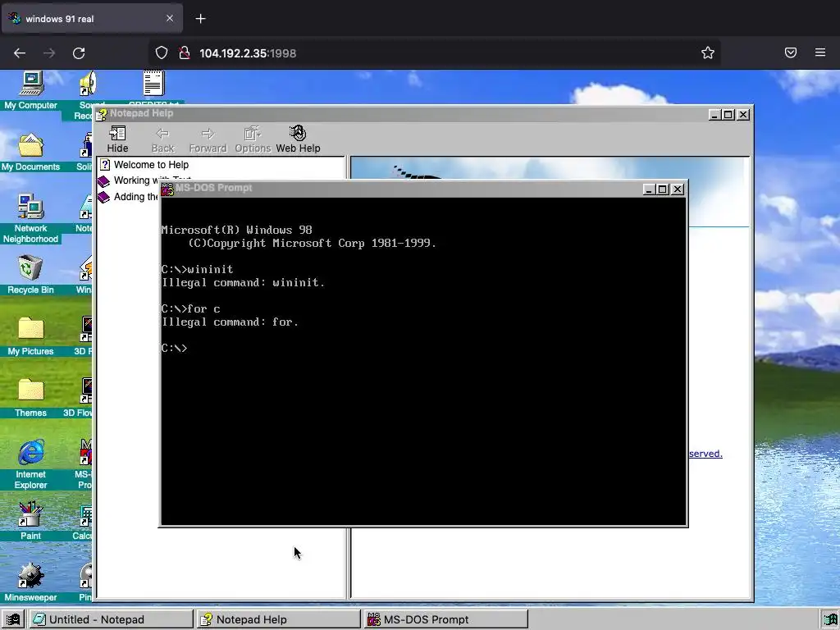Click the system tray icon on the taskbar
840x630 pixels.
[x=830, y=620]
